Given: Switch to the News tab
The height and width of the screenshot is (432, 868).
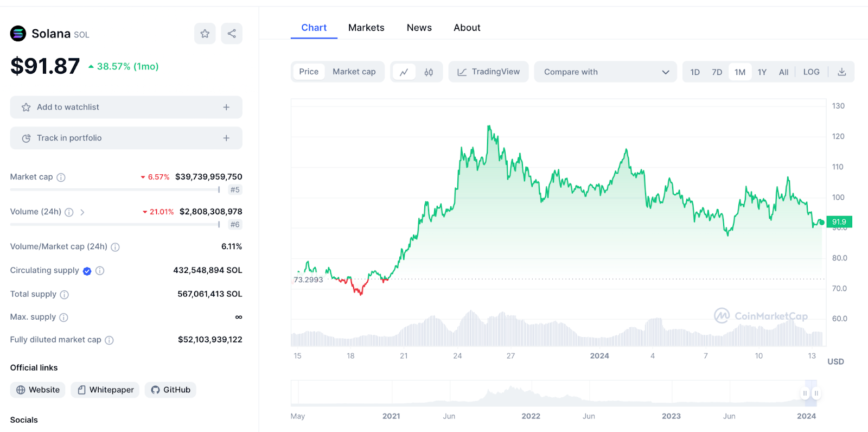Looking at the screenshot, I should pos(419,28).
